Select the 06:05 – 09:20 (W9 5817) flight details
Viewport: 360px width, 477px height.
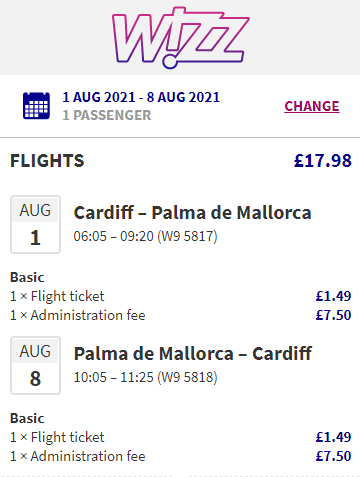click(145, 236)
